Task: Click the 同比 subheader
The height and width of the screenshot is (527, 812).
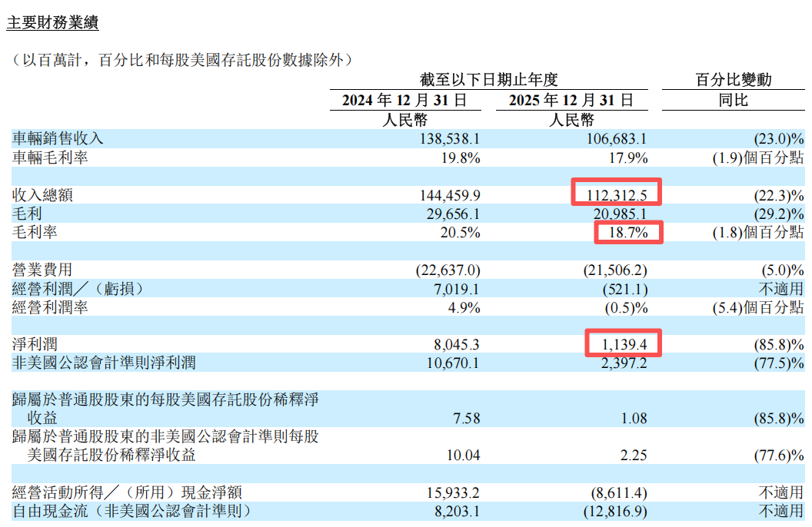Action: point(733,100)
